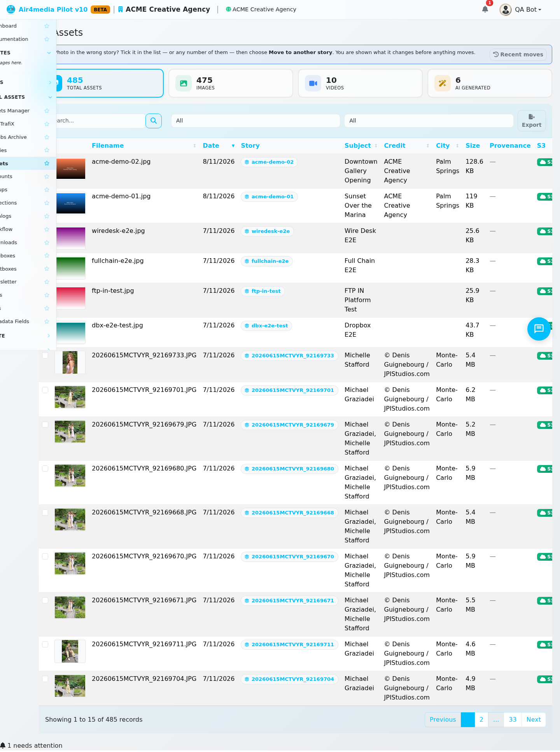Click the Export button
Viewport: 560px width, 752px height.
[x=532, y=121]
